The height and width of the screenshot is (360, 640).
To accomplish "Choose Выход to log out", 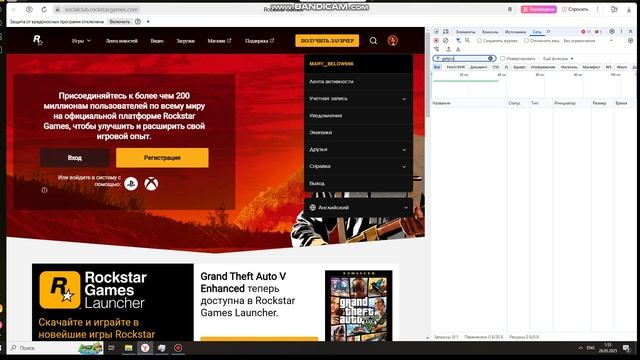I will point(358,183).
